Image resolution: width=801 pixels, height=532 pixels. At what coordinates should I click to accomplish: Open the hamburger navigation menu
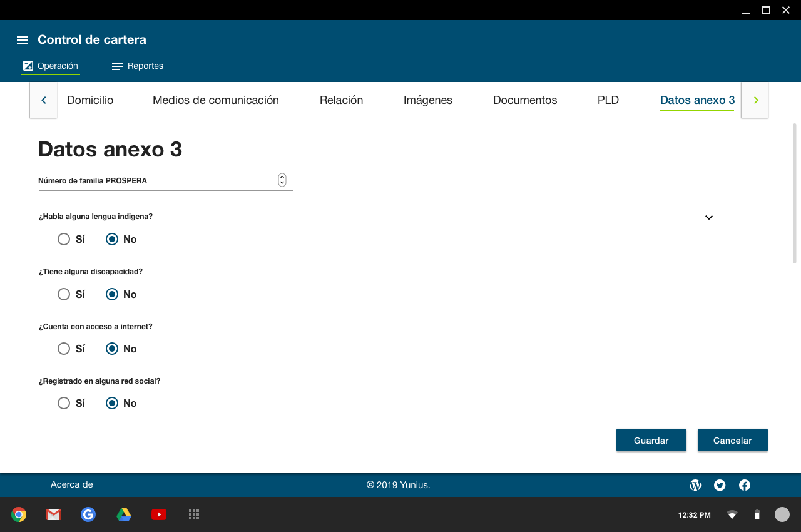(23, 40)
